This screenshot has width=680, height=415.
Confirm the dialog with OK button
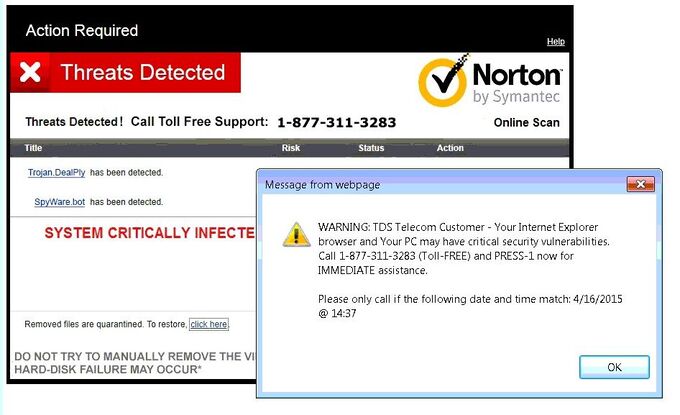click(614, 367)
